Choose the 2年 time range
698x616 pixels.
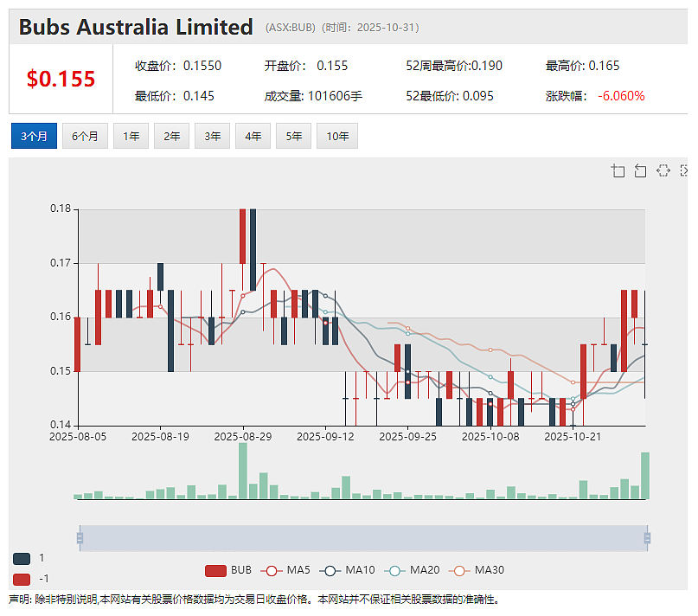[171, 136]
